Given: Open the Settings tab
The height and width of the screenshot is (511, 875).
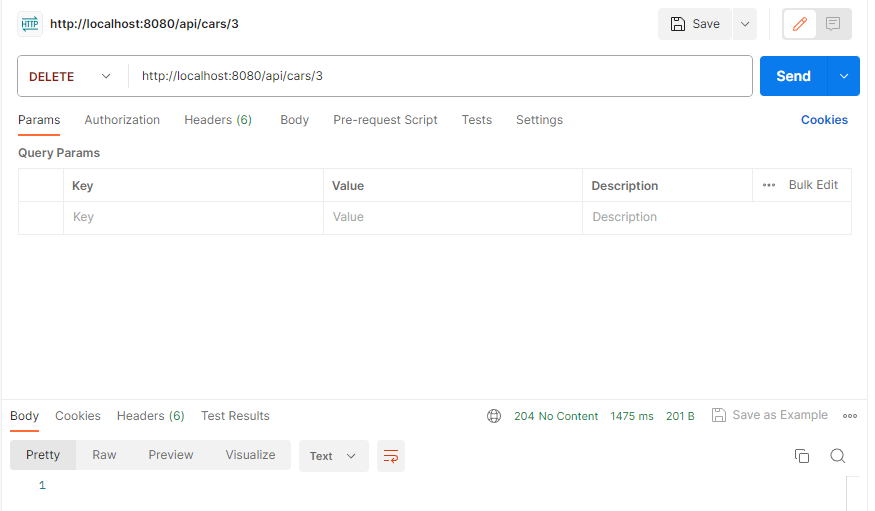Looking at the screenshot, I should [x=540, y=120].
